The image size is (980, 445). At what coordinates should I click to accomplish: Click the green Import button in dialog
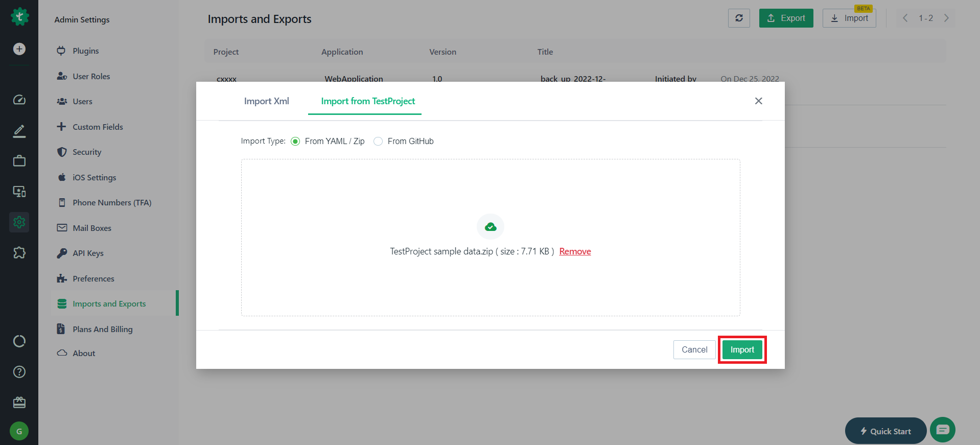[742, 349]
